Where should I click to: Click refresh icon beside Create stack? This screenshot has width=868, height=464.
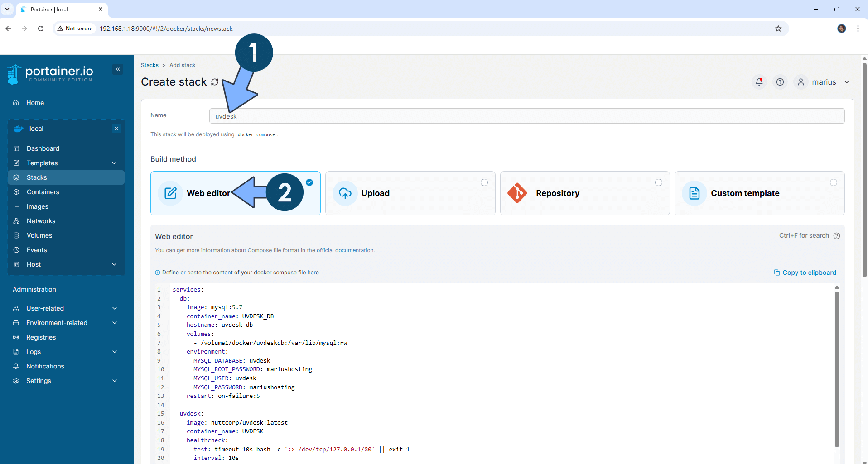pos(215,82)
